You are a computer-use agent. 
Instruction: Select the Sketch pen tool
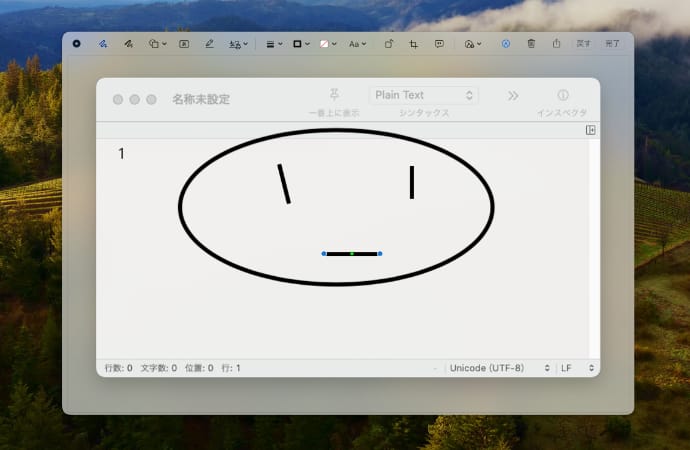point(103,44)
